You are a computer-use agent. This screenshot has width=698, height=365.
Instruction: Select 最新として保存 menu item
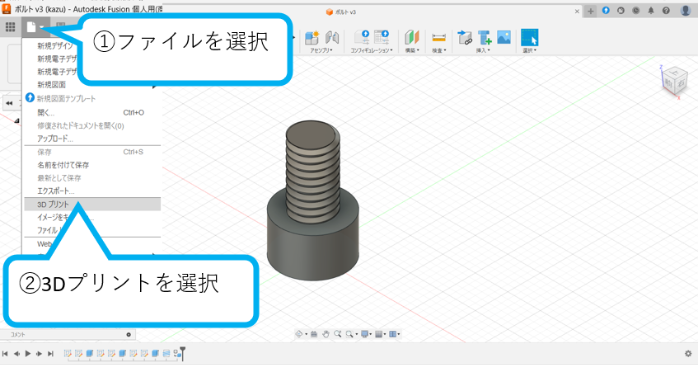click(59, 178)
